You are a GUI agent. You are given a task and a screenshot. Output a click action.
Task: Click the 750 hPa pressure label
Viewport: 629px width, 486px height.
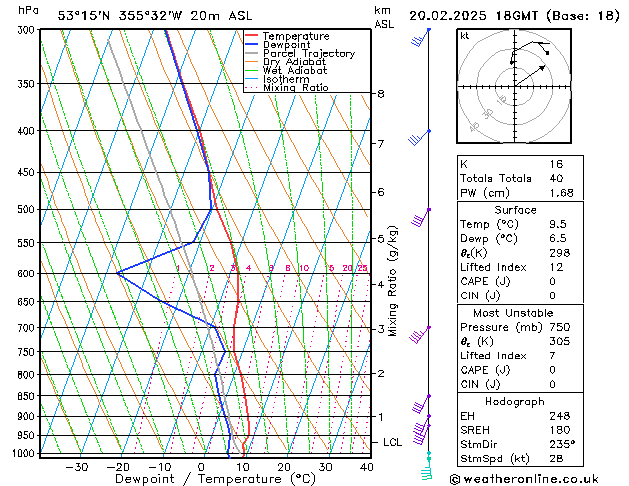28,352
